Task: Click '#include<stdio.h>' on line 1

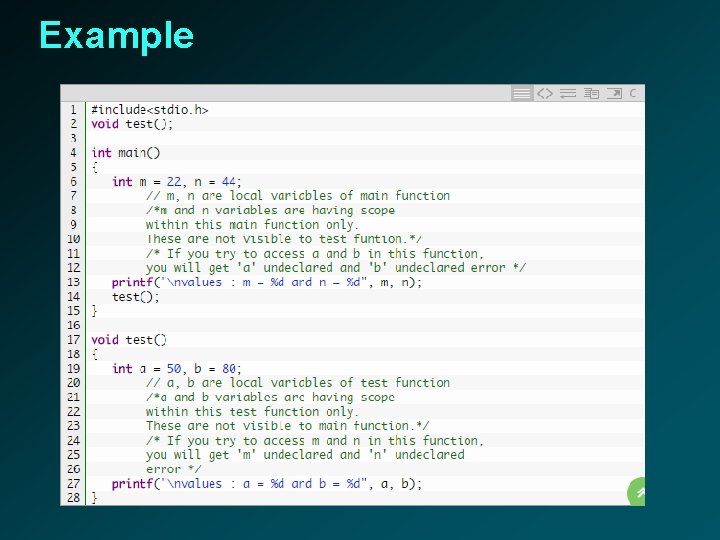Action: (x=150, y=110)
